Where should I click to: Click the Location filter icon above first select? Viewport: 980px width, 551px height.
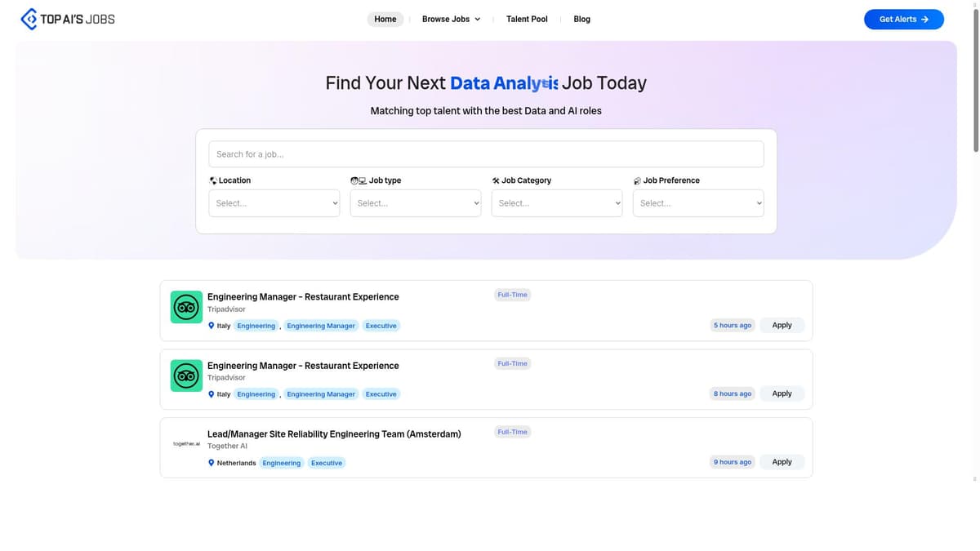[x=213, y=180]
